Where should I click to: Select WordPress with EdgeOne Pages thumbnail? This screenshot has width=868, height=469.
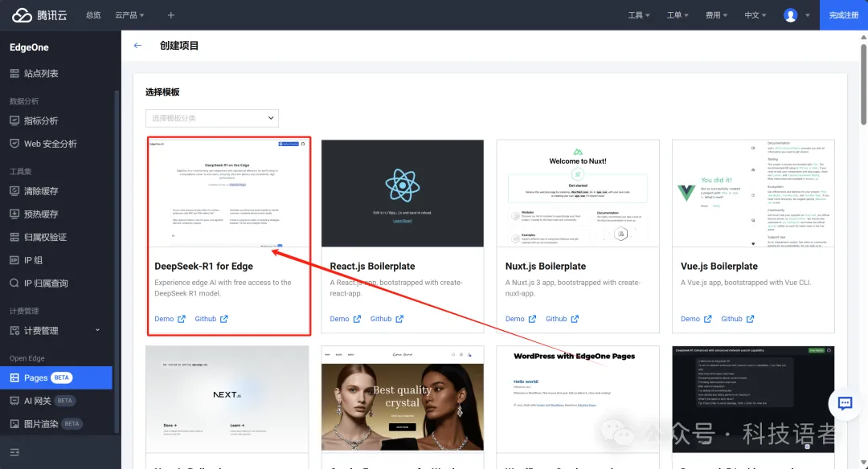[578, 399]
